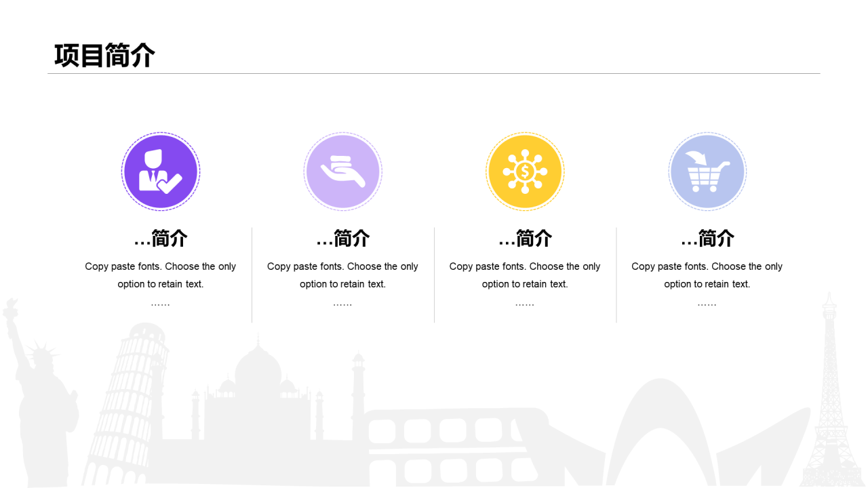
Task: Select the …简介 heading under the dollar icon
Action: coord(525,239)
